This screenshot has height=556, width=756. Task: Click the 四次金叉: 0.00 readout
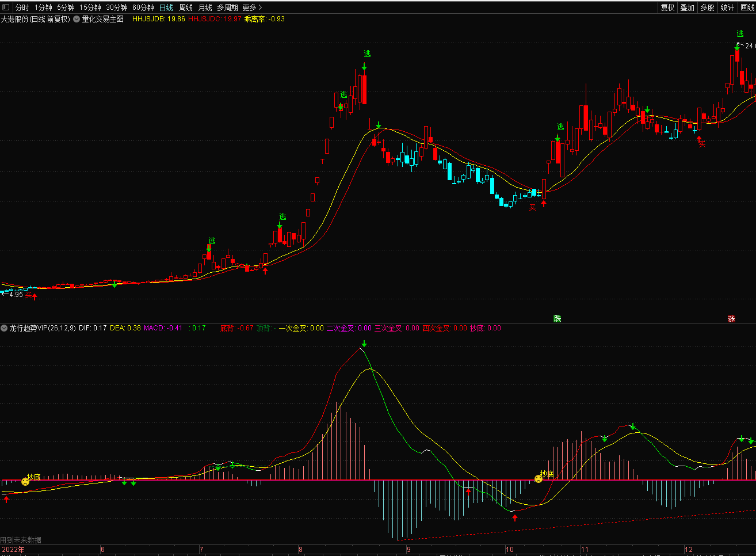tap(445, 328)
